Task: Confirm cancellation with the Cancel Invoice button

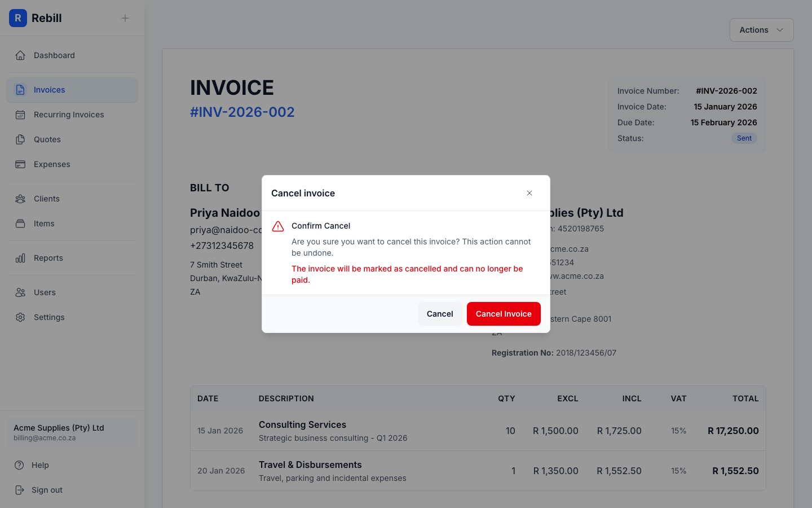Action: [504, 314]
